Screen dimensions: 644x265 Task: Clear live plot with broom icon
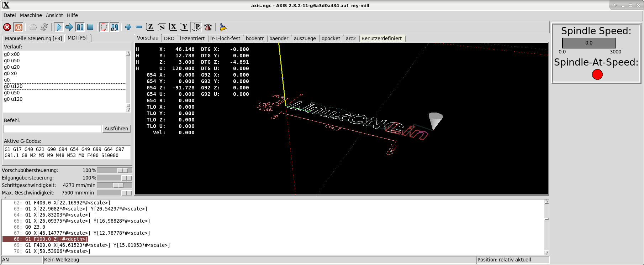[x=223, y=27]
